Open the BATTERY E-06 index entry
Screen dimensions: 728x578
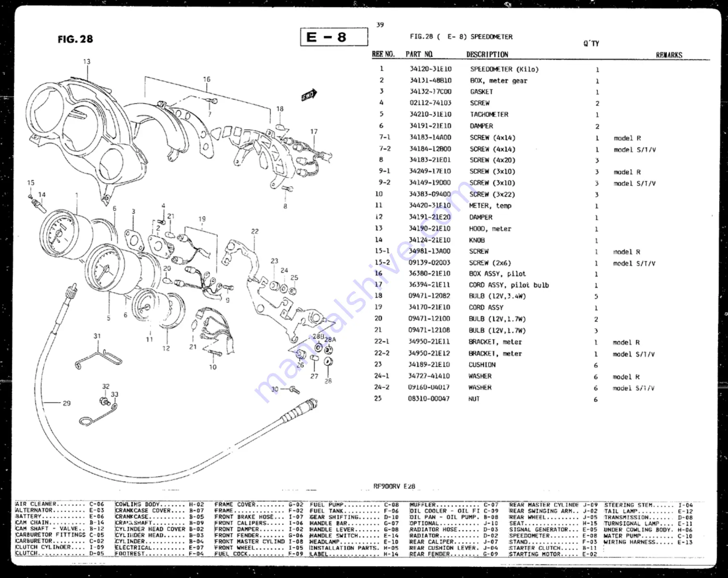click(60, 516)
